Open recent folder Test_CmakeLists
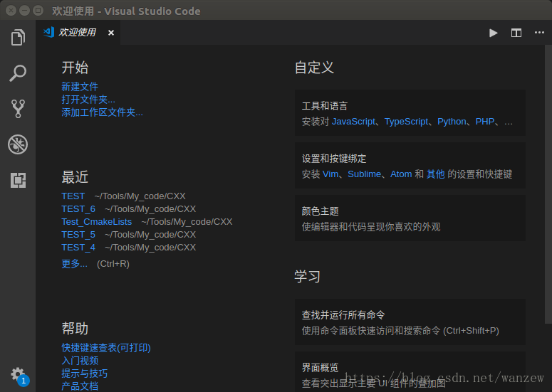 pos(96,222)
